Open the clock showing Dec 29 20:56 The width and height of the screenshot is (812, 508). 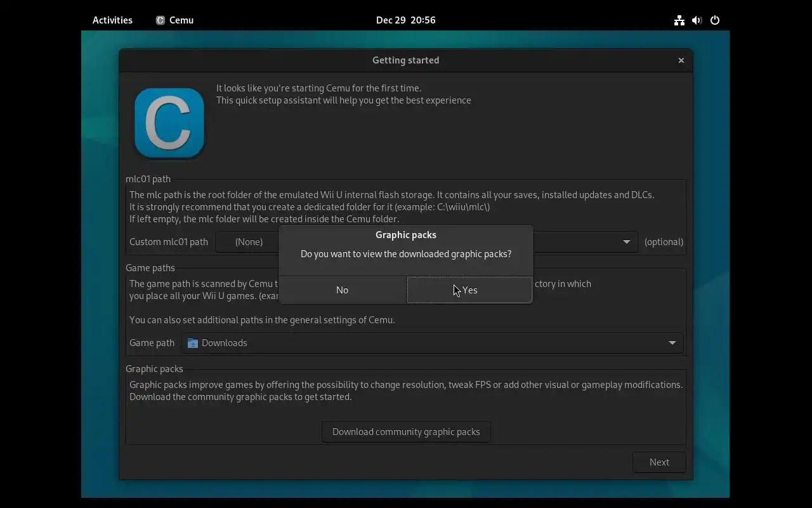coord(406,20)
